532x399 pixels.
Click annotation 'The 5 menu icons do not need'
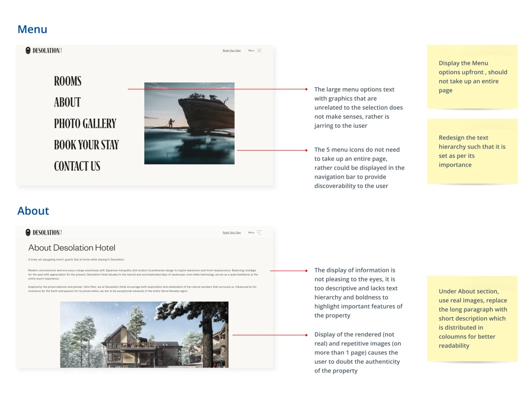359,168
